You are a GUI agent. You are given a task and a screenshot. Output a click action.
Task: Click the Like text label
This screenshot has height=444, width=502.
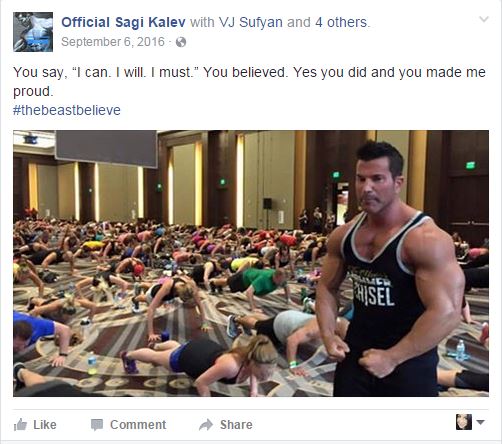pyautogui.click(x=45, y=425)
